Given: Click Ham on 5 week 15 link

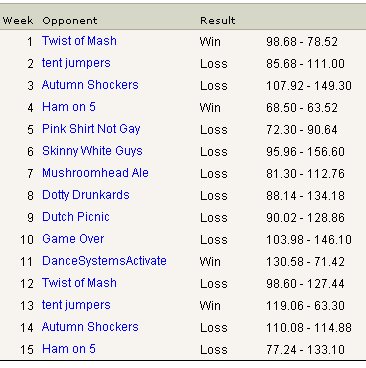Looking at the screenshot, I should (69, 349).
